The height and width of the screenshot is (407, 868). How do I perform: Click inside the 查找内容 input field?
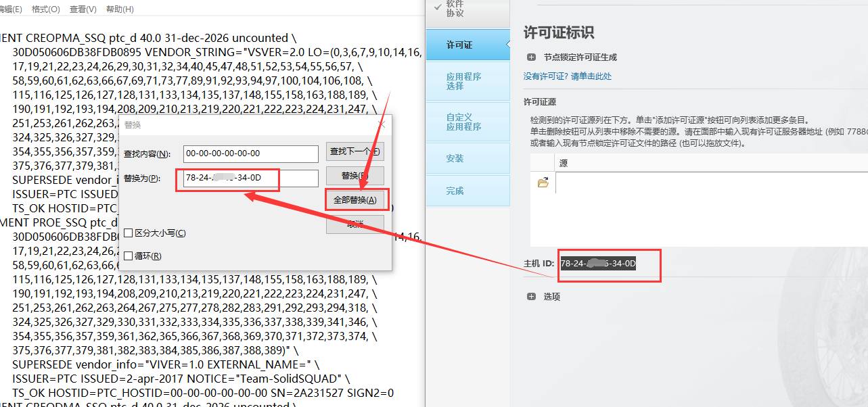click(x=250, y=153)
